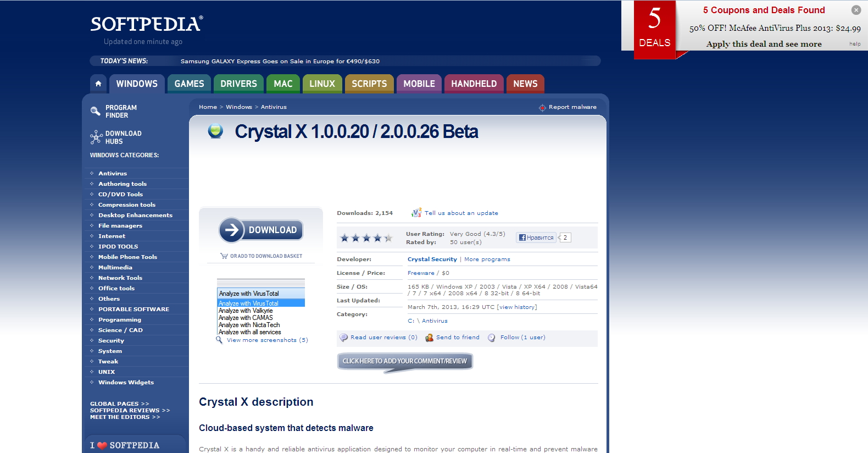
Task: Open Desktop Enhancements category
Action: coord(135,216)
